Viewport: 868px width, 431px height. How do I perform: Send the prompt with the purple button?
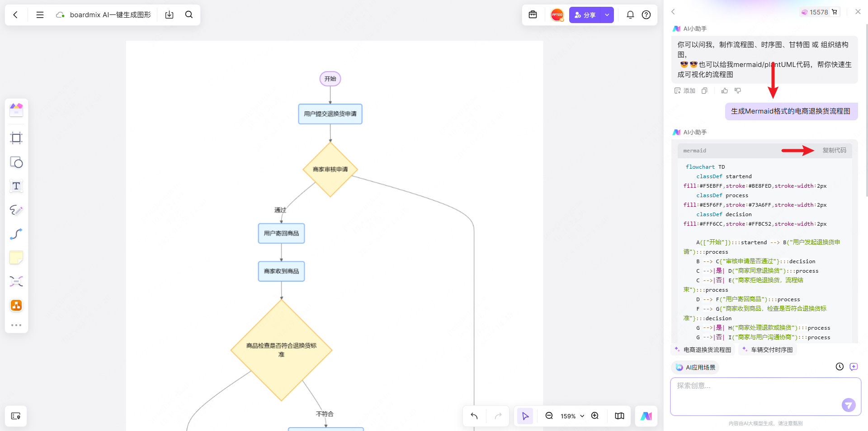[849, 405]
